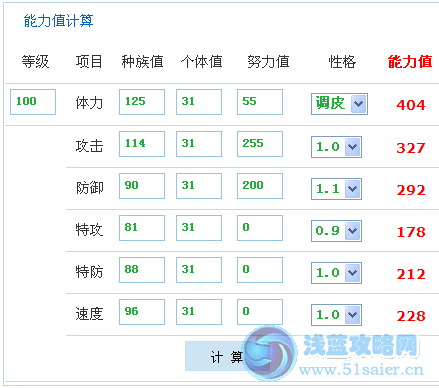Click the 速度 row label
This screenshot has width=439, height=388.
pyautogui.click(x=89, y=314)
